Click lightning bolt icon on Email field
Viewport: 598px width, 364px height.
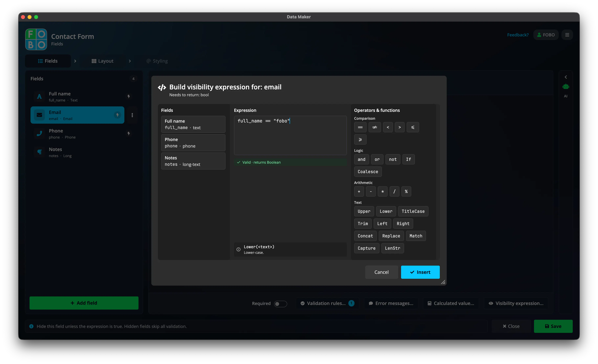tap(117, 115)
